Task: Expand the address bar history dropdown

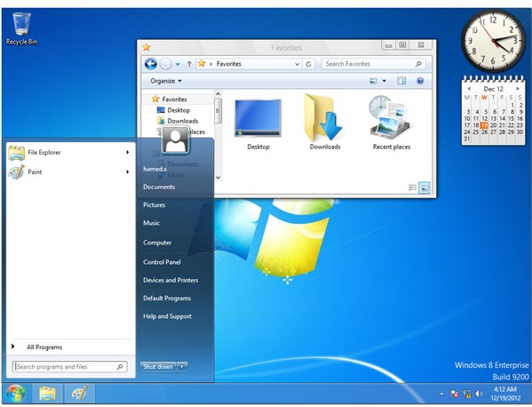Action: pyautogui.click(x=298, y=64)
